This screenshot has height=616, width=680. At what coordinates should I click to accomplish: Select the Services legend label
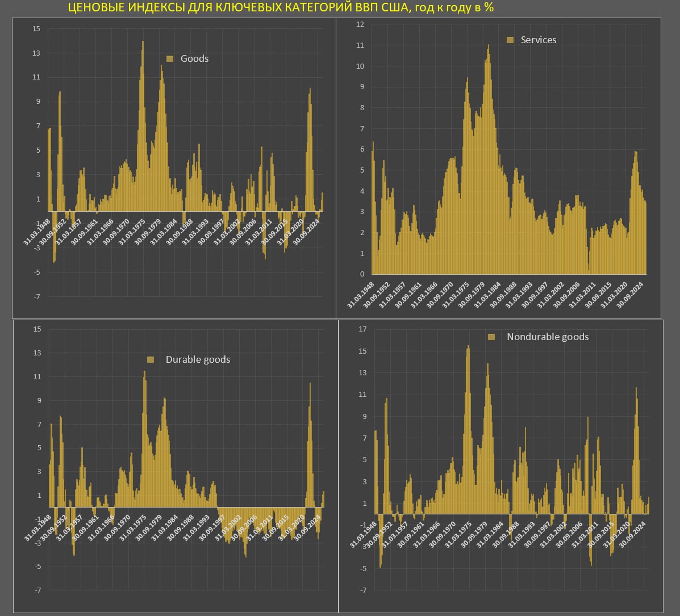[x=539, y=40]
